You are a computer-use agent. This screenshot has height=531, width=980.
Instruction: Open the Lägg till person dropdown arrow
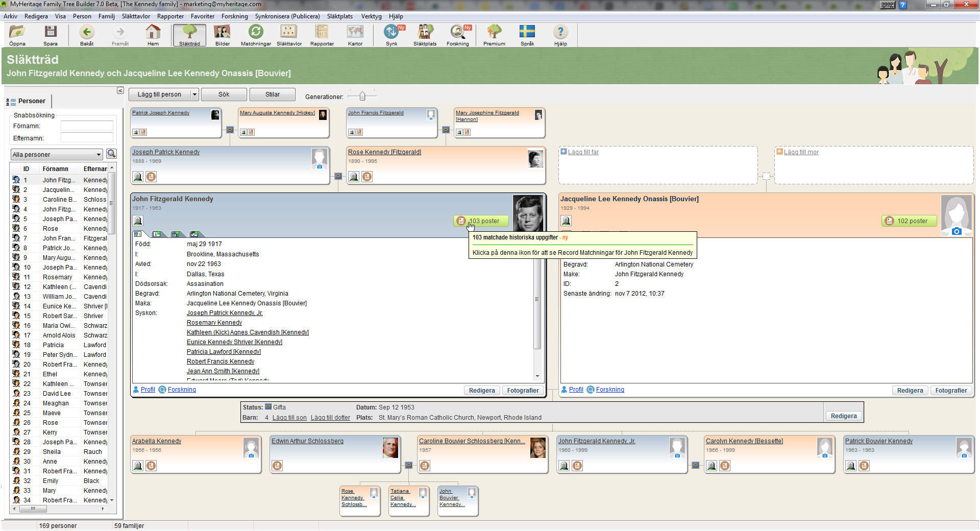[x=194, y=94]
